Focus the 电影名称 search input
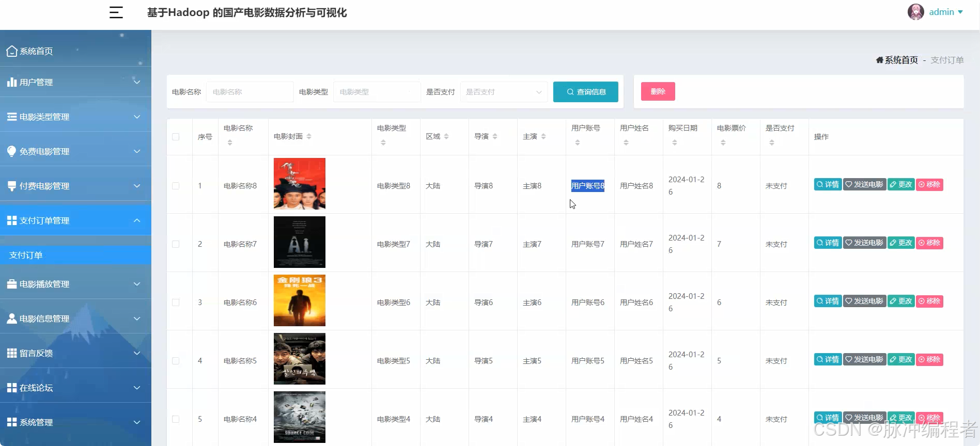980x446 pixels. 250,92
